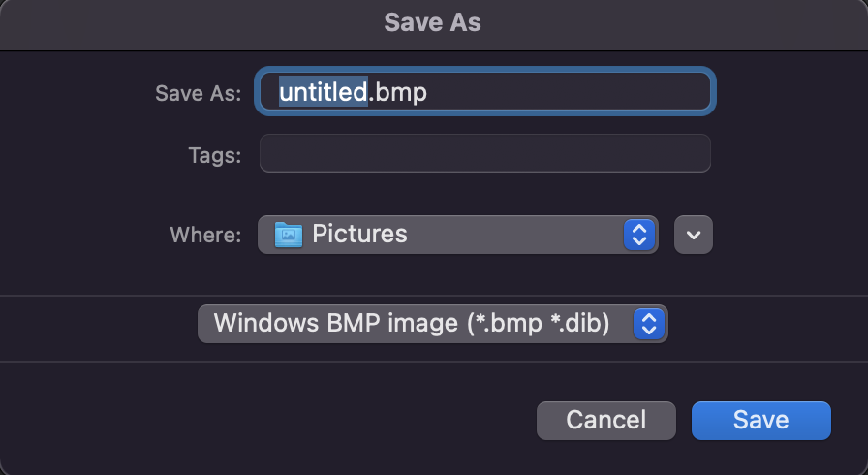Click in the Save As filename field
Image resolution: width=868 pixels, height=475 pixels.
tap(485, 91)
